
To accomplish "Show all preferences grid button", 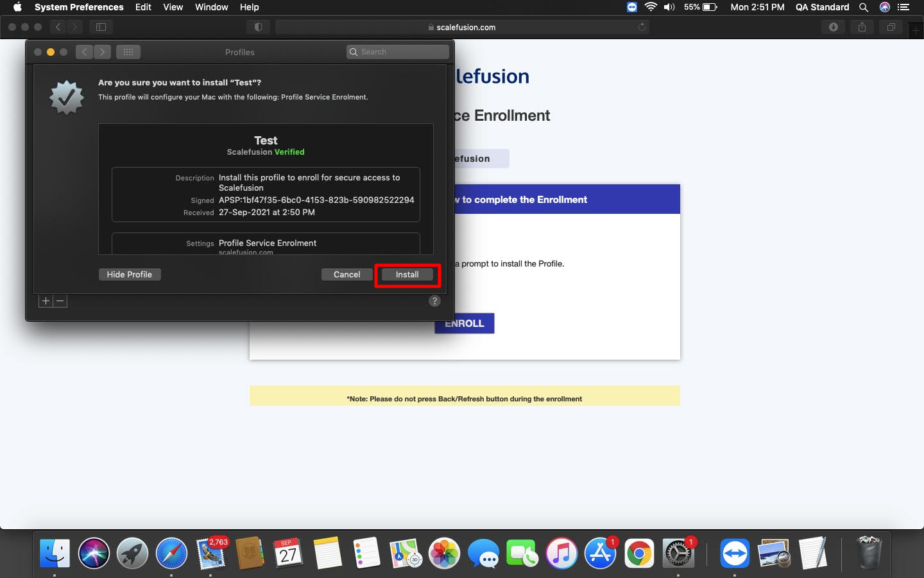I will (128, 52).
